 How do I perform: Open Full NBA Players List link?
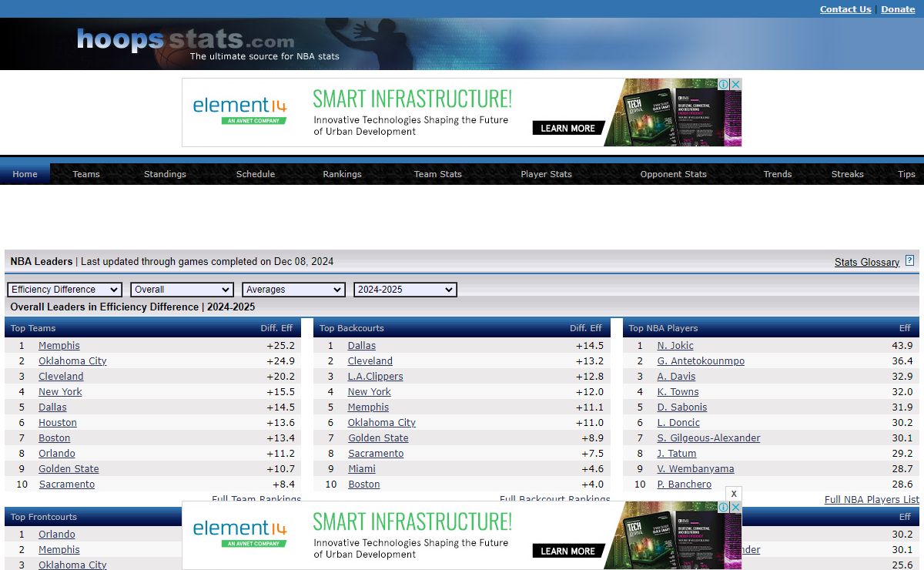pos(872,499)
